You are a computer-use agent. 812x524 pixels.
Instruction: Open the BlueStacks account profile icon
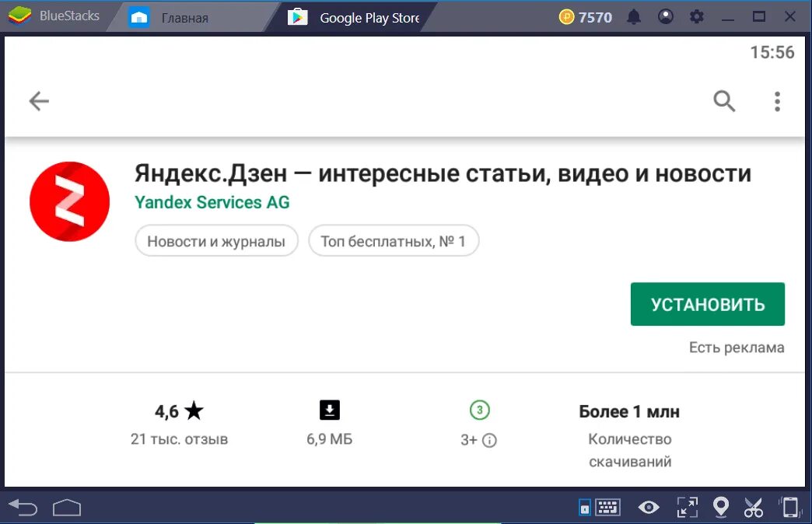click(x=666, y=17)
